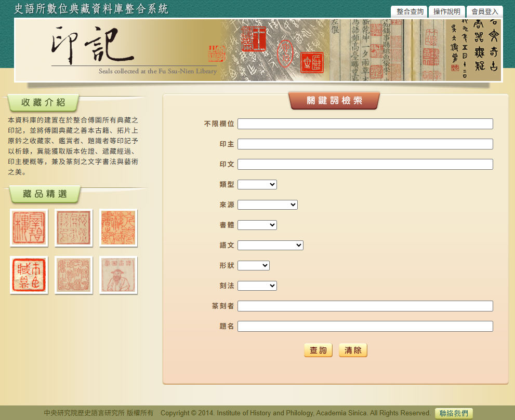Click the 清除 clear button
The image size is (515, 420).
tap(353, 350)
